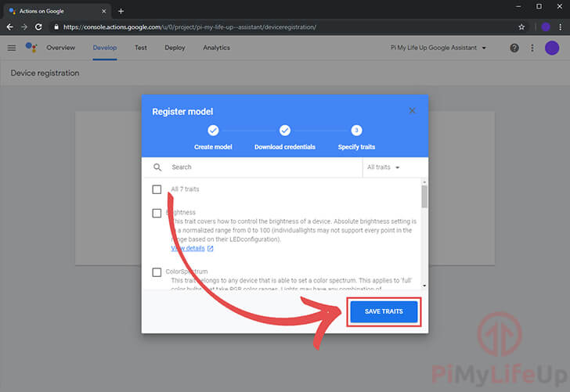Select the Actions on Google browser tab

(x=57, y=11)
